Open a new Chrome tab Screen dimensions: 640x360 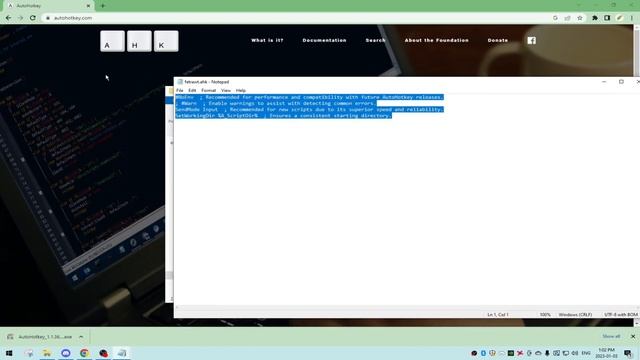(x=103, y=6)
